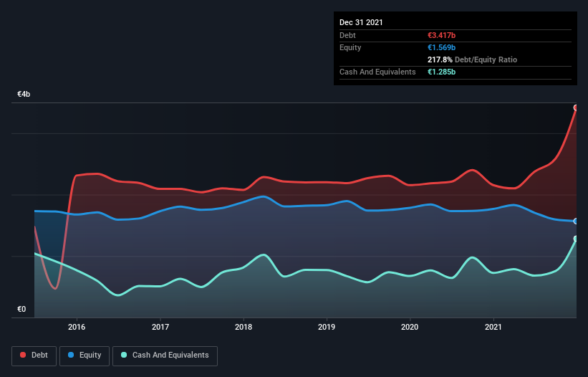The height and width of the screenshot is (377, 588).
Task: Click the red Debt data point marker
Action: [577, 108]
